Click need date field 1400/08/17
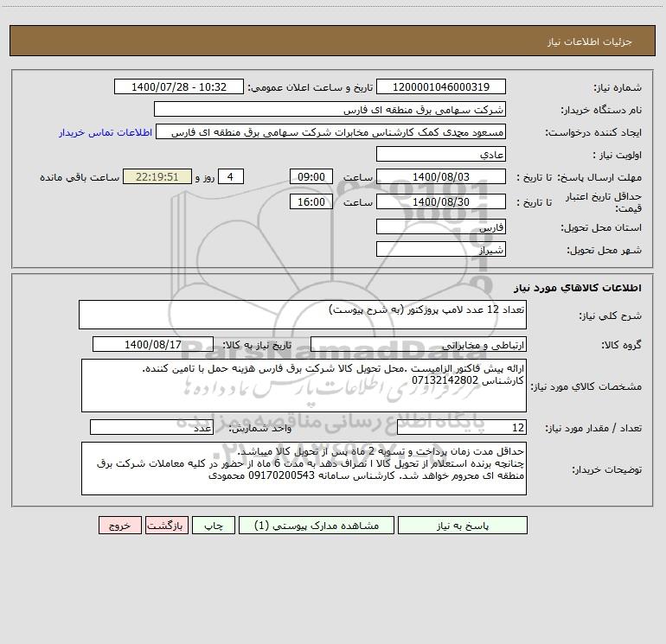The image size is (666, 644). (x=153, y=344)
